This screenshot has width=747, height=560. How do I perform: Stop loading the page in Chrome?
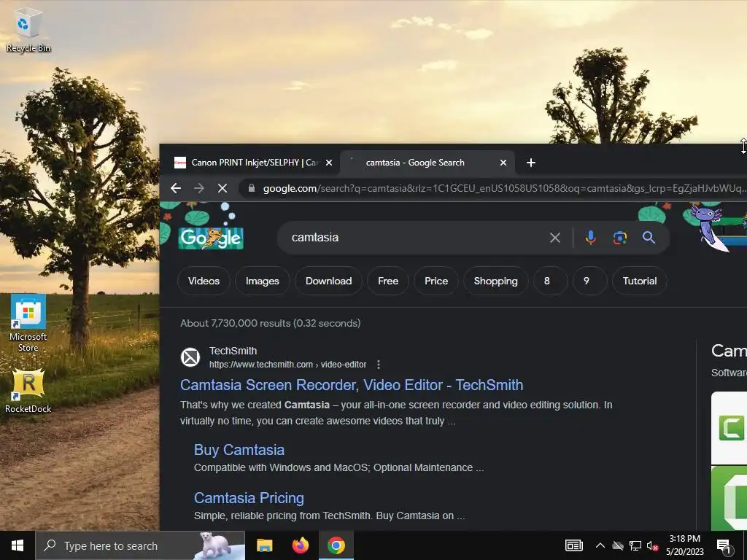(222, 188)
